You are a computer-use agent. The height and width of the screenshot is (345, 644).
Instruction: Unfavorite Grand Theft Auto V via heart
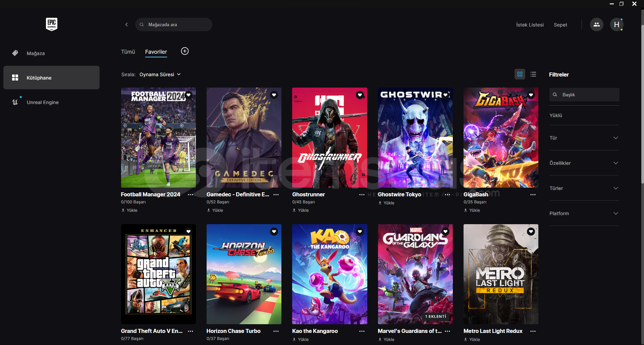click(x=189, y=232)
